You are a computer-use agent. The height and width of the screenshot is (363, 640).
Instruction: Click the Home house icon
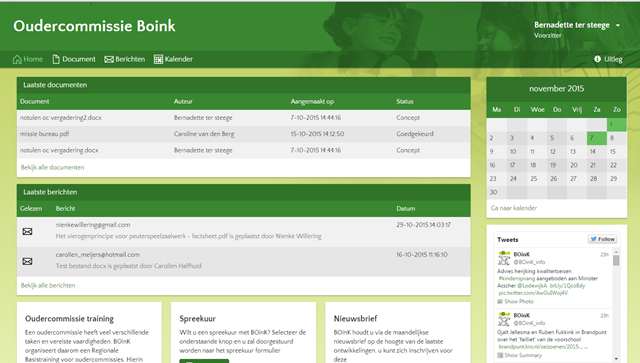(x=17, y=59)
